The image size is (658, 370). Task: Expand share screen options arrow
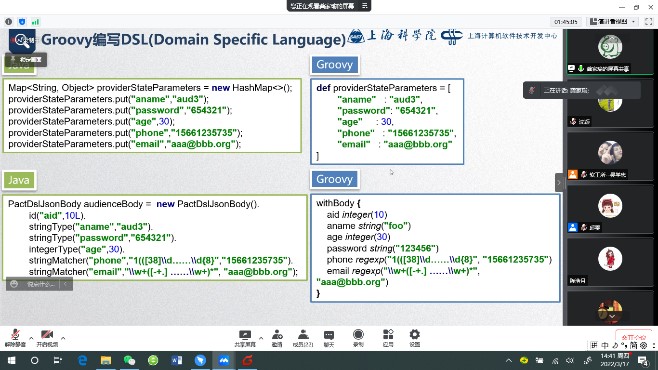tap(261, 338)
